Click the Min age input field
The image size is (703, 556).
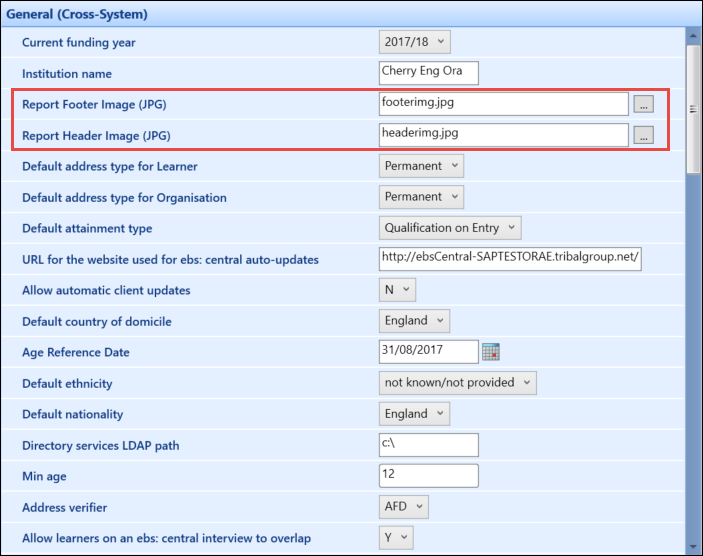click(x=429, y=476)
